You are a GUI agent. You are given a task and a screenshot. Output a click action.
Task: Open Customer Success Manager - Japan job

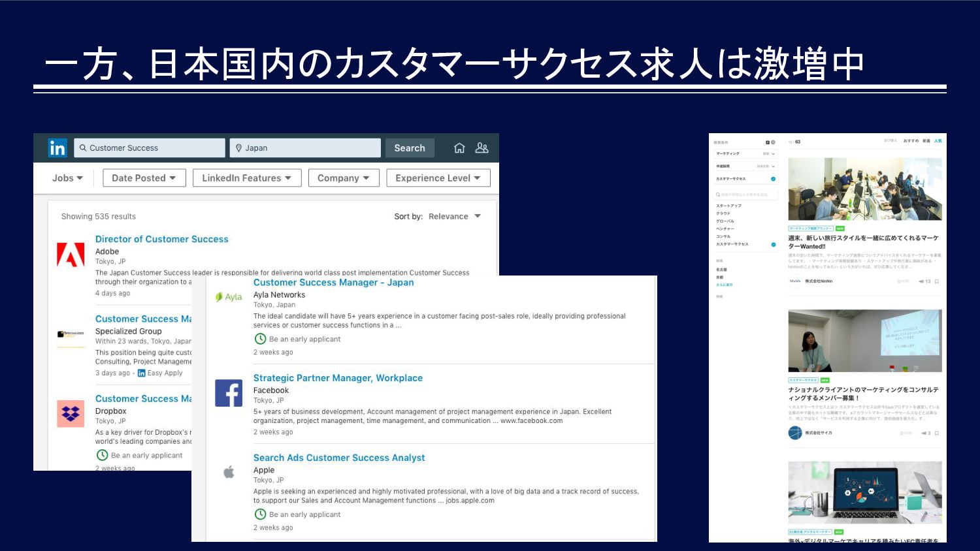333,282
